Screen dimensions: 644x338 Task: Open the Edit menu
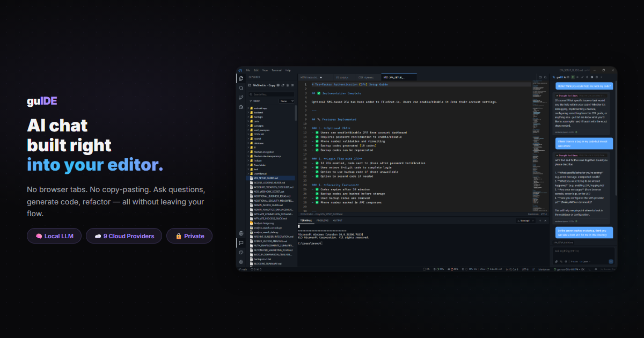coord(256,70)
